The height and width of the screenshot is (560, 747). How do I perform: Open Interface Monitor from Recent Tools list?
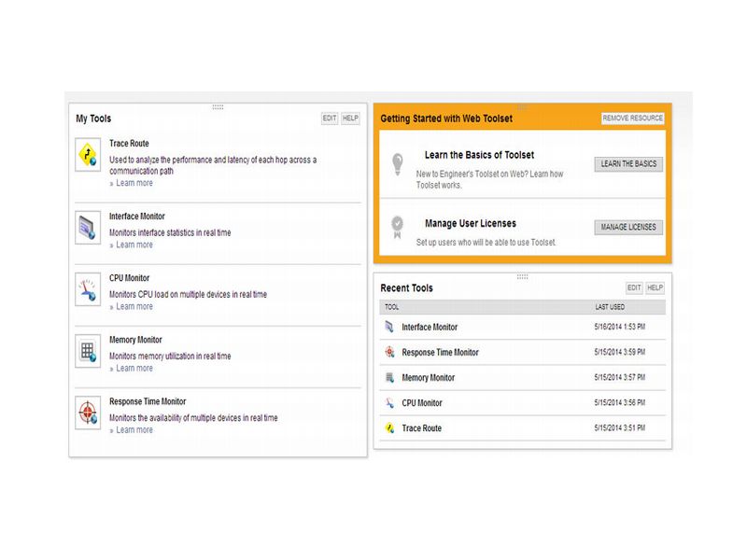(430, 328)
